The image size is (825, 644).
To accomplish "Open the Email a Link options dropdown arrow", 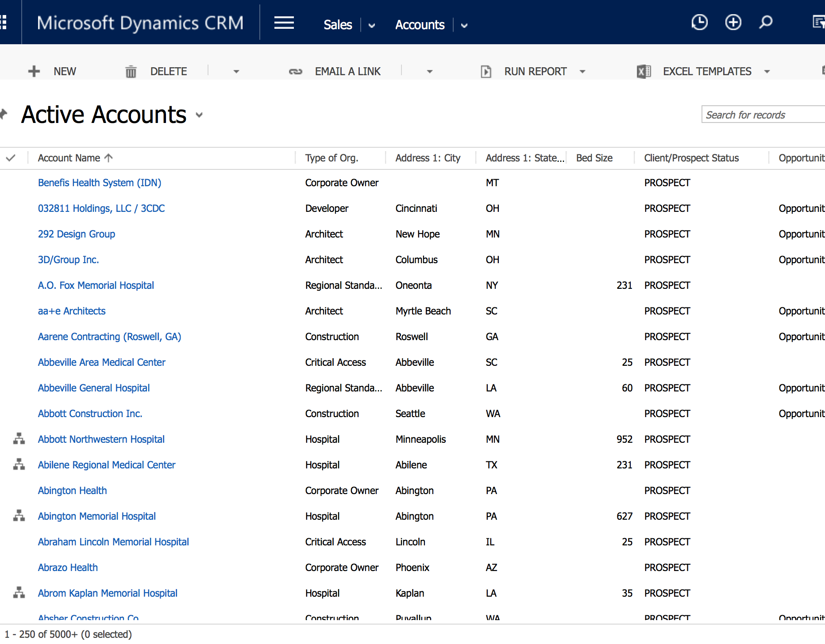I will tap(430, 72).
